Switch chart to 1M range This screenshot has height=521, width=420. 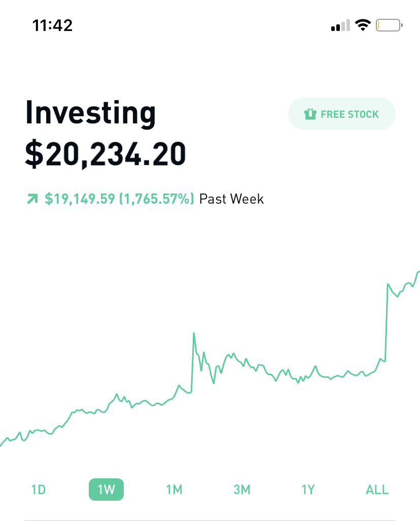coord(174,490)
